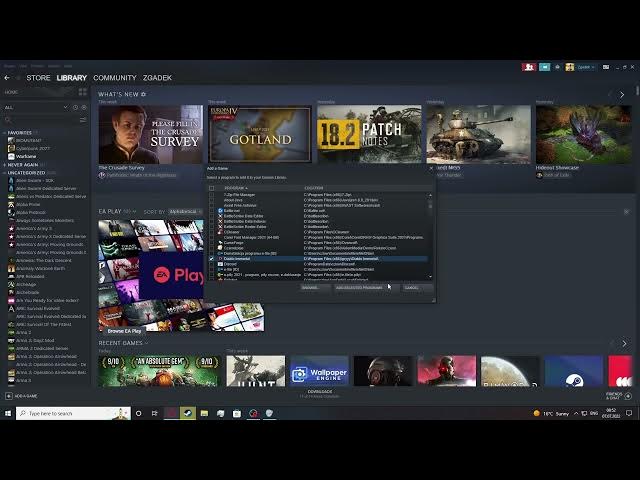This screenshot has width=640, height=480.
Task: Open What's New settings gear
Action: pyautogui.click(x=143, y=94)
